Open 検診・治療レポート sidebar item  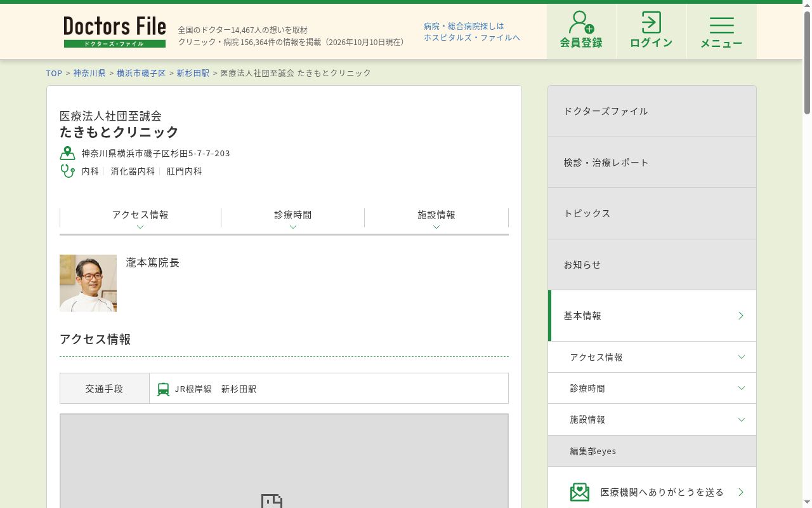pyautogui.click(x=652, y=163)
